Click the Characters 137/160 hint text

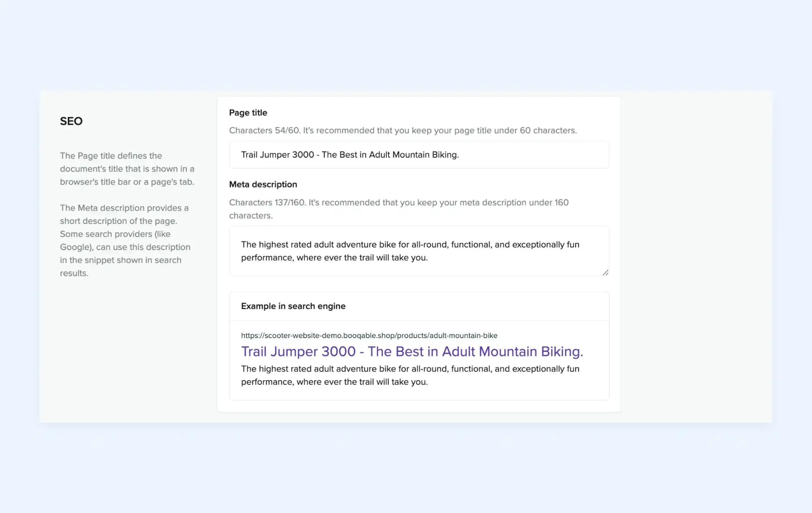pos(399,209)
